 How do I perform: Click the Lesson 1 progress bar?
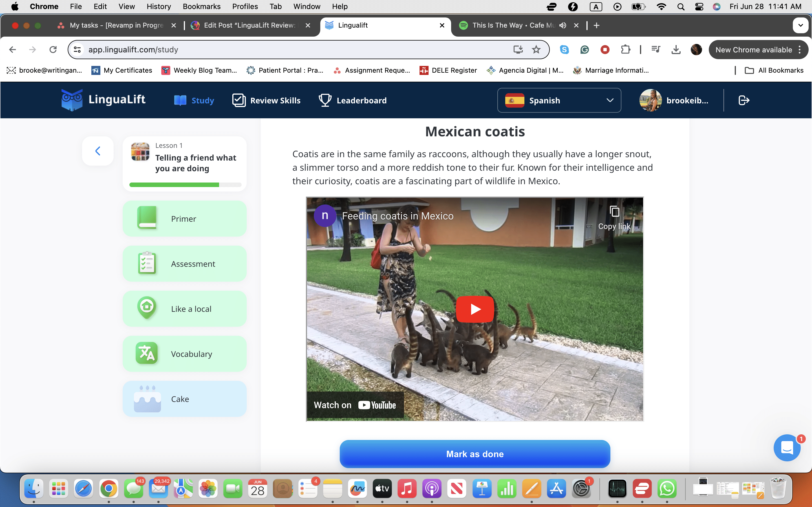click(185, 185)
